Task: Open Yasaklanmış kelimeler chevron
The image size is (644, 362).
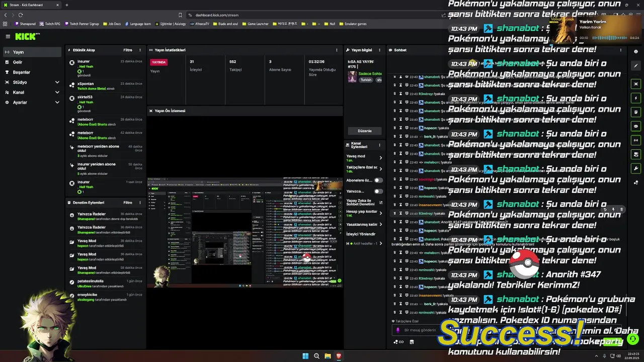Action: click(x=380, y=225)
